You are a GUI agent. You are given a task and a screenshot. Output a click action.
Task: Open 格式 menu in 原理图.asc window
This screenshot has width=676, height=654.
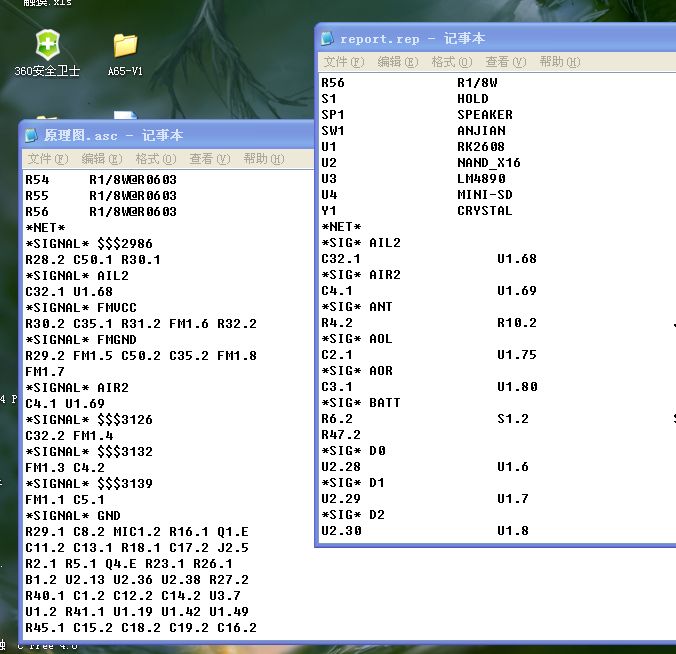click(155, 159)
